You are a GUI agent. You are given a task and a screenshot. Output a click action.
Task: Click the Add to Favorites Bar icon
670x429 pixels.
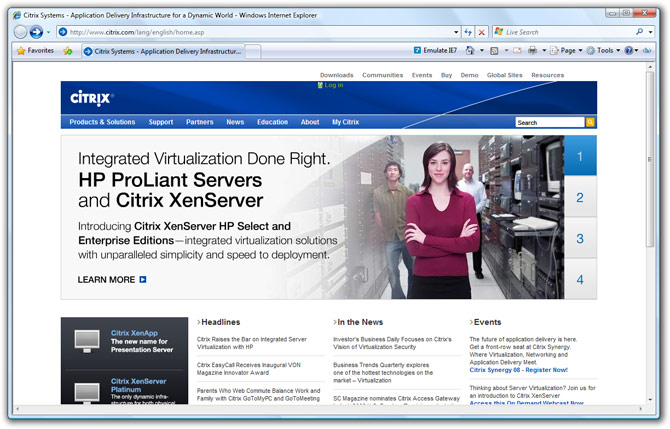[68, 51]
